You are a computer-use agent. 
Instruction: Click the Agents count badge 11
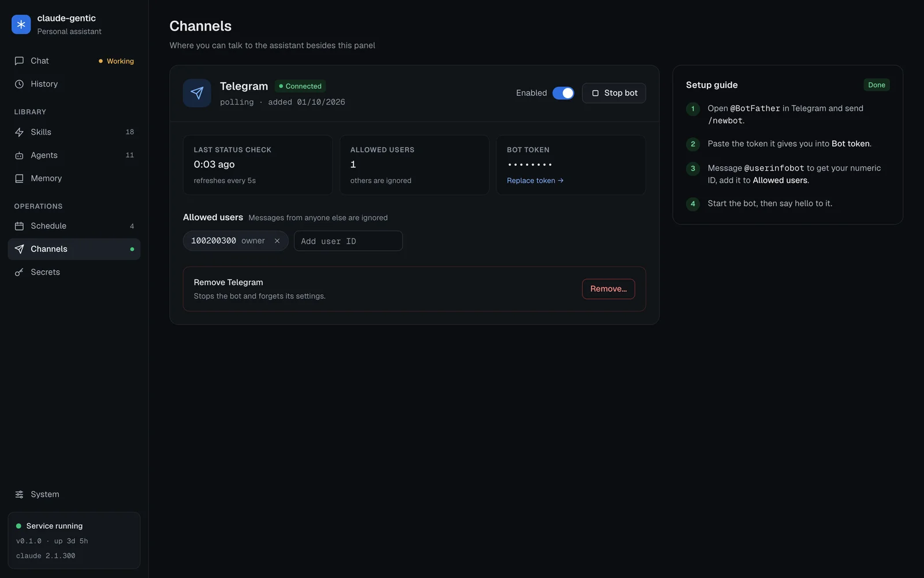(x=130, y=155)
